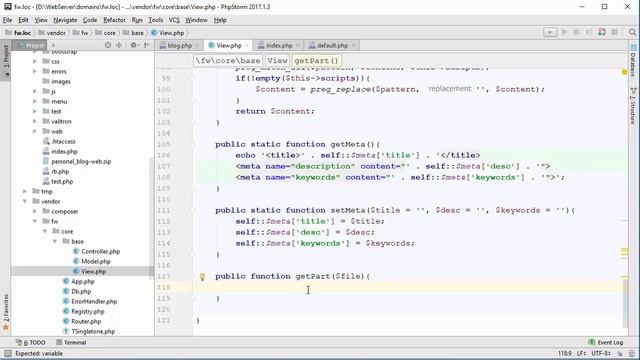
Task: Open the Tools menu
Action: tap(156, 20)
